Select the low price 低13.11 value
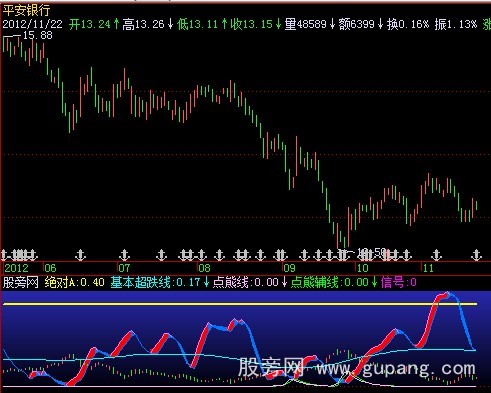The image size is (491, 393). click(x=198, y=24)
